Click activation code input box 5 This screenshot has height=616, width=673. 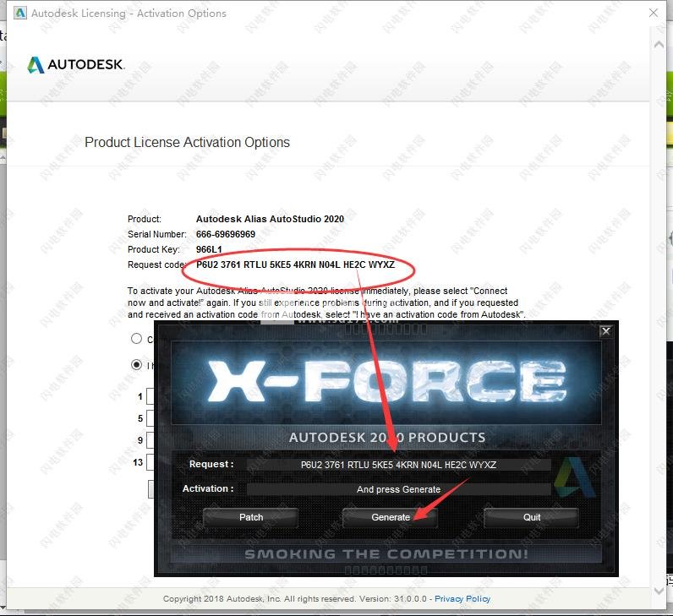(x=150, y=418)
